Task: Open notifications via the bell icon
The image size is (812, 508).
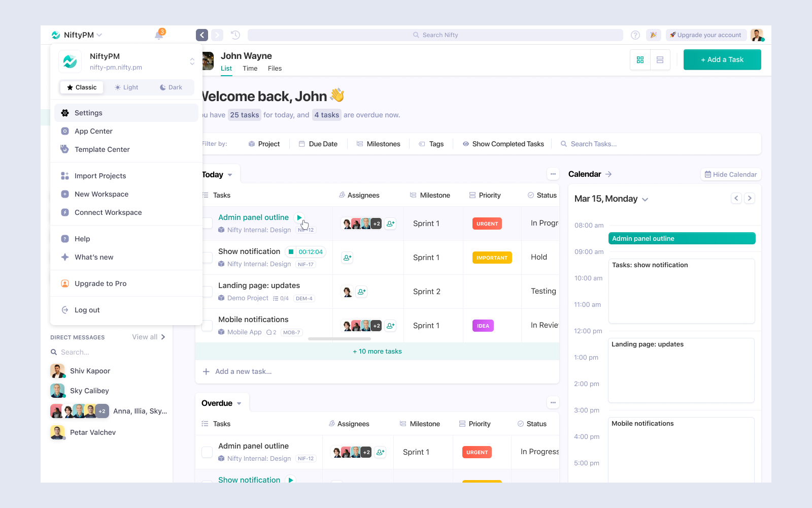Action: tap(158, 35)
